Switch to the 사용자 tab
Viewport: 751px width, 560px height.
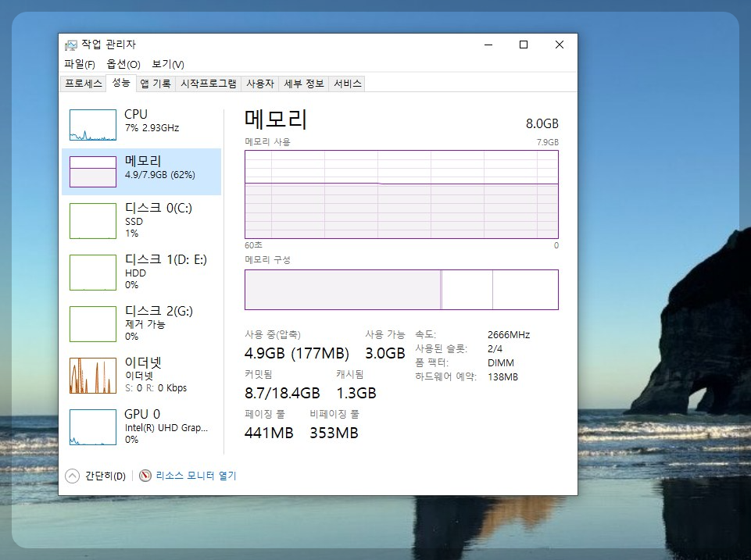tap(260, 84)
